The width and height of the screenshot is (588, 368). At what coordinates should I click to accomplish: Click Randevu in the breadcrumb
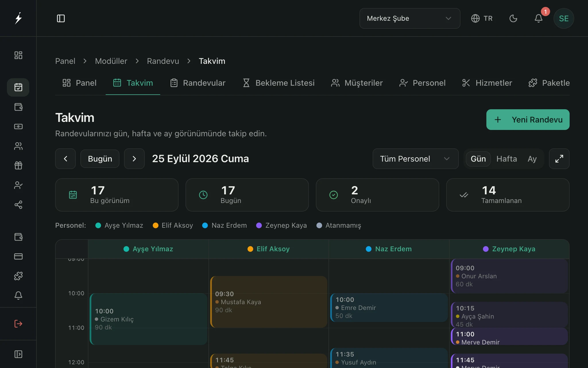(x=163, y=61)
